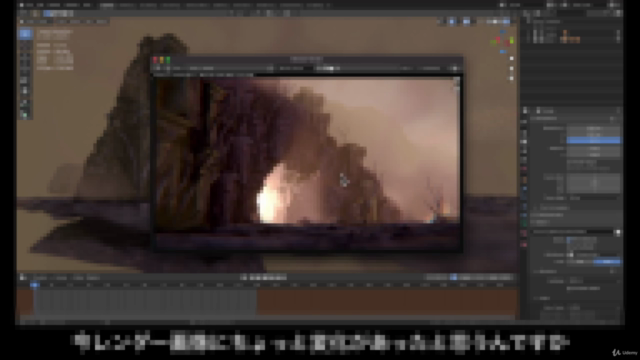Click the yellow minimize button of the render window
This screenshot has width=640, height=360.
coord(162,60)
